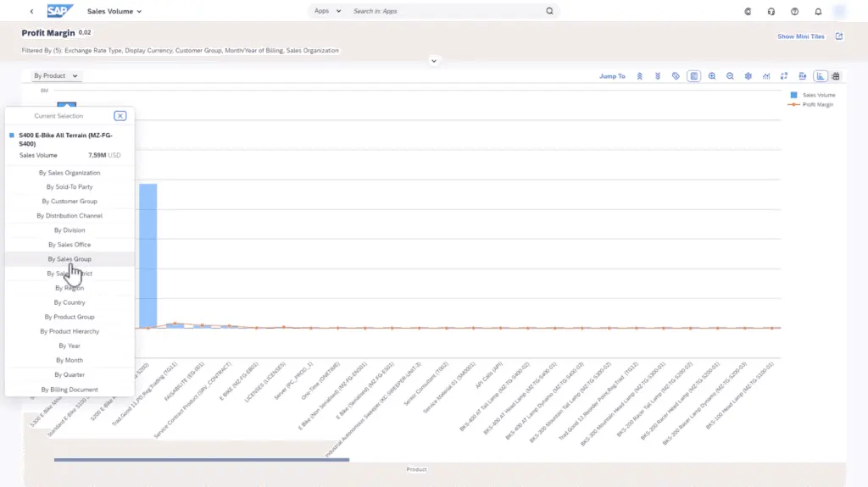
Task: Select the tall blue Sales Volume bar
Action: coord(147,256)
